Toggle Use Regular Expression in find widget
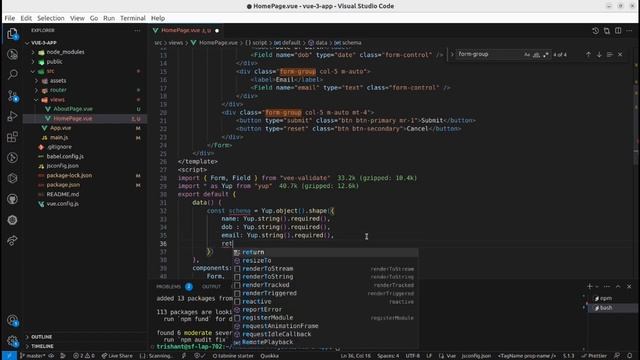This screenshot has width=640, height=360. click(x=546, y=54)
